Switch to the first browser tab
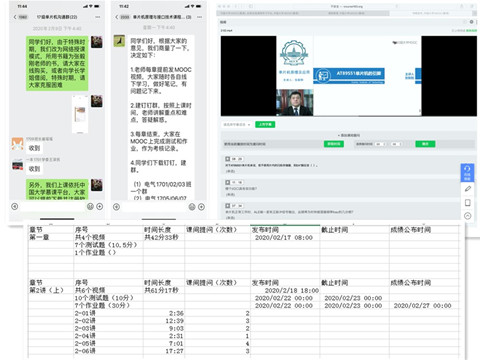Image resolution: width=480 pixels, height=360 pixels. tap(259, 13)
